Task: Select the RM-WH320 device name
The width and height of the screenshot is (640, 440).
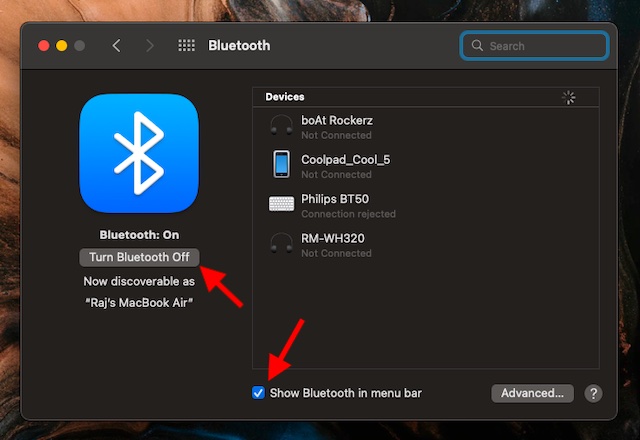Action: (333, 238)
